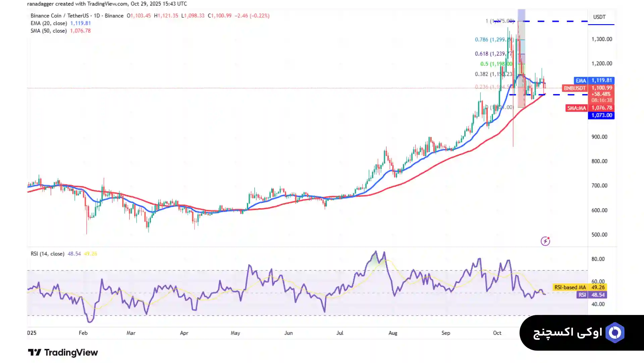Screen dimensions: 644x363
Task: Click the 1,300.00 price axis label
Action: pyautogui.click(x=601, y=39)
